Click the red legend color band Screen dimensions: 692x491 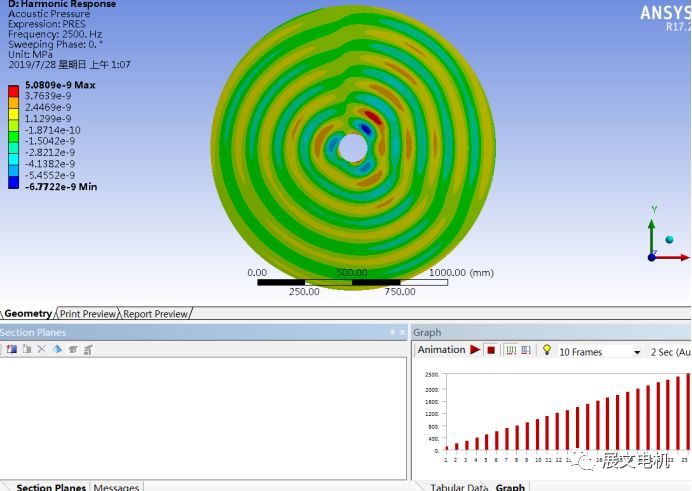point(14,91)
